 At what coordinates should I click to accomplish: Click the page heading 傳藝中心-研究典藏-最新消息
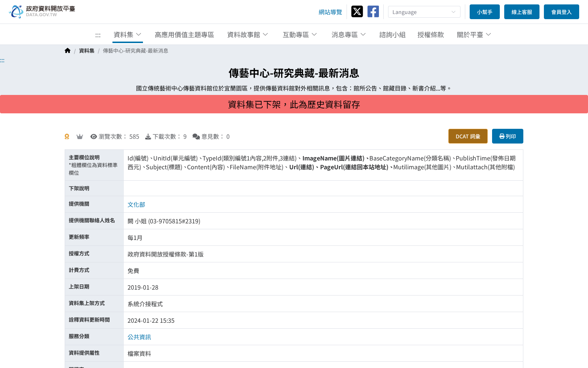pos(294,73)
